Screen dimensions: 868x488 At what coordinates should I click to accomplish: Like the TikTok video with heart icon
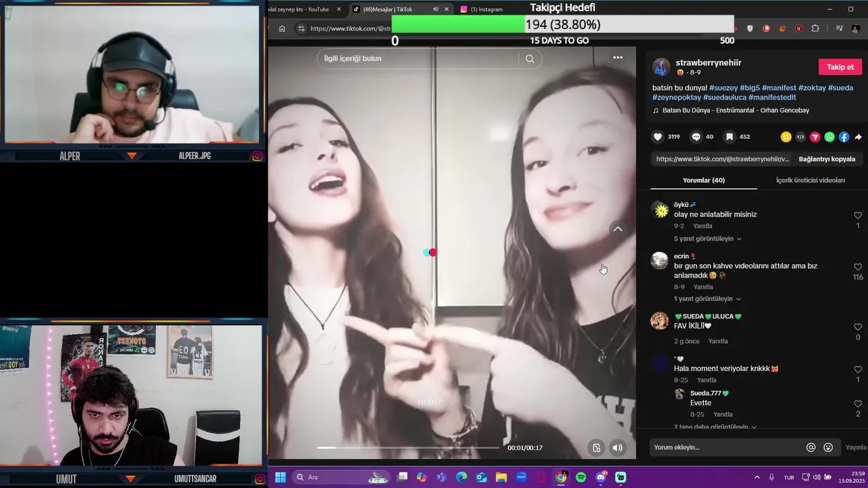point(658,137)
